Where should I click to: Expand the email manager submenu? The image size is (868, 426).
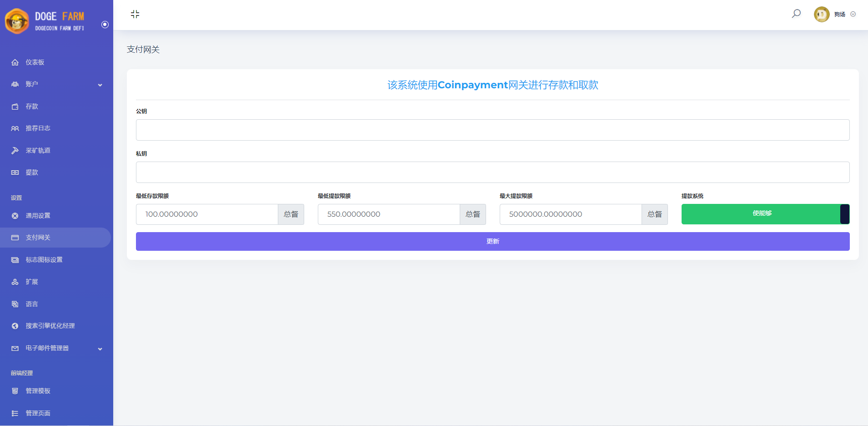point(100,349)
